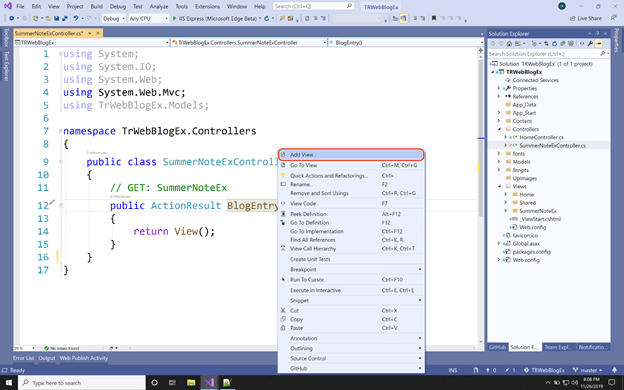Viewport: 624px width, 390px height.
Task: Click the signed-in account avatar
Action: [562, 6]
